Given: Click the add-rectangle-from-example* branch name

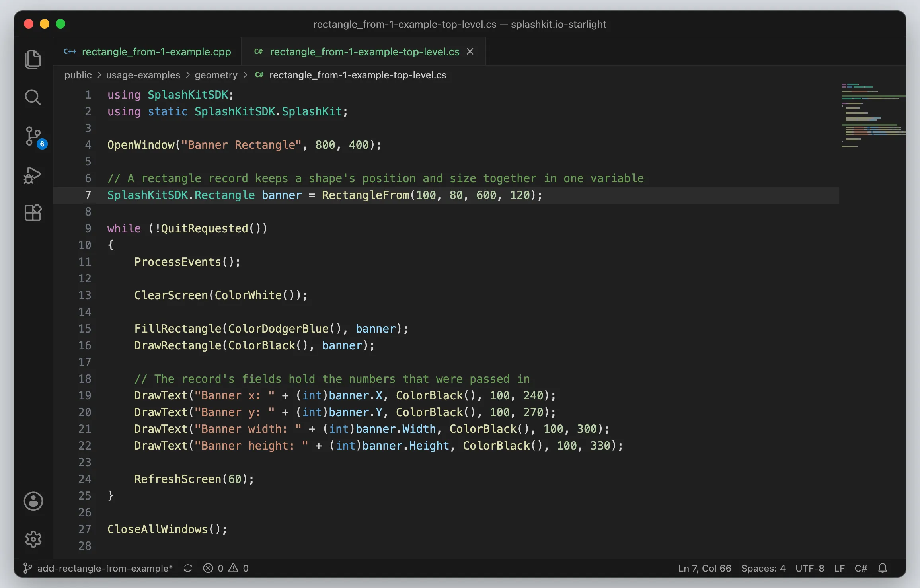Looking at the screenshot, I should tap(105, 568).
